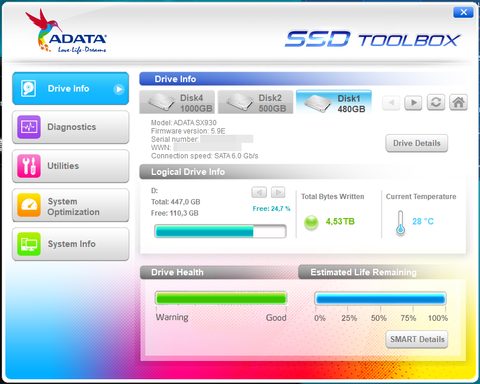Screen dimensions: 480x384
Task: Open Drive Details
Action: pos(417,143)
